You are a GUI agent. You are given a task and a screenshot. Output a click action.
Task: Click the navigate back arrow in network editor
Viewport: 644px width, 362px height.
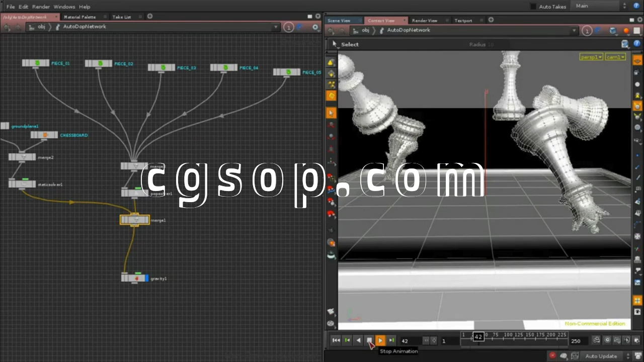[x=8, y=27]
